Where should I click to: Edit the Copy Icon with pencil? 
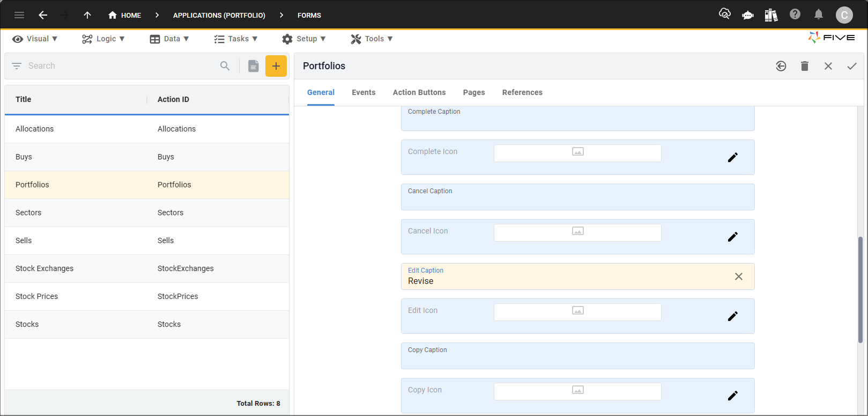(x=733, y=396)
